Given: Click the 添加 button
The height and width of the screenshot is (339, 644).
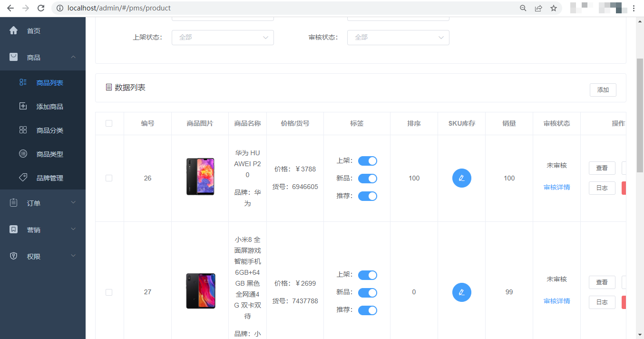Looking at the screenshot, I should point(603,90).
